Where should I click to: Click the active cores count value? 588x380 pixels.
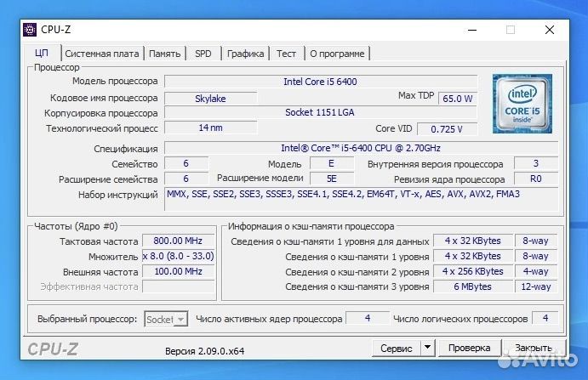click(x=368, y=318)
